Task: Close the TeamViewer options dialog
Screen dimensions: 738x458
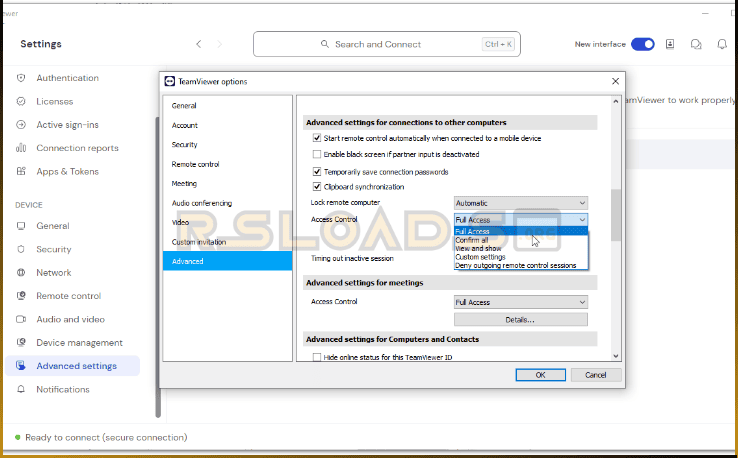Action: point(615,81)
